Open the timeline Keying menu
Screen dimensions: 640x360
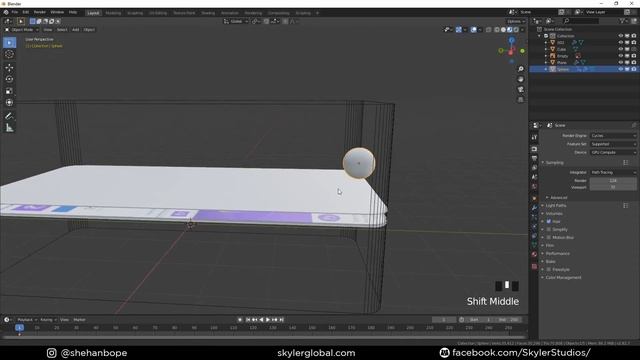(x=48, y=320)
